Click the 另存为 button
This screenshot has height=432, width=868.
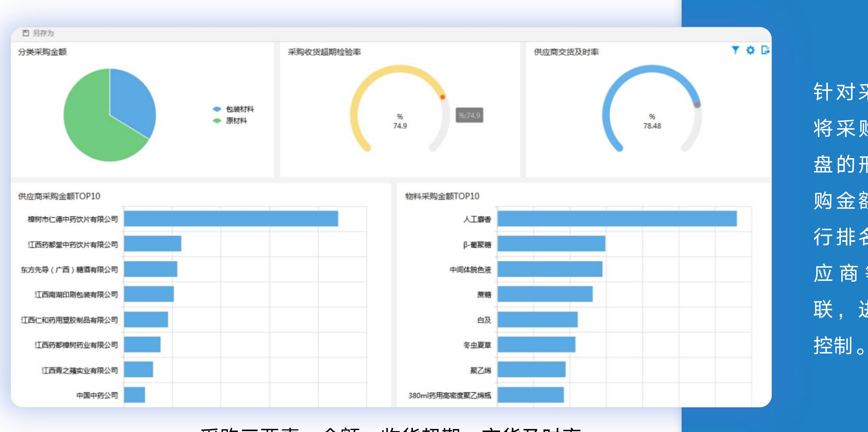coord(38,33)
